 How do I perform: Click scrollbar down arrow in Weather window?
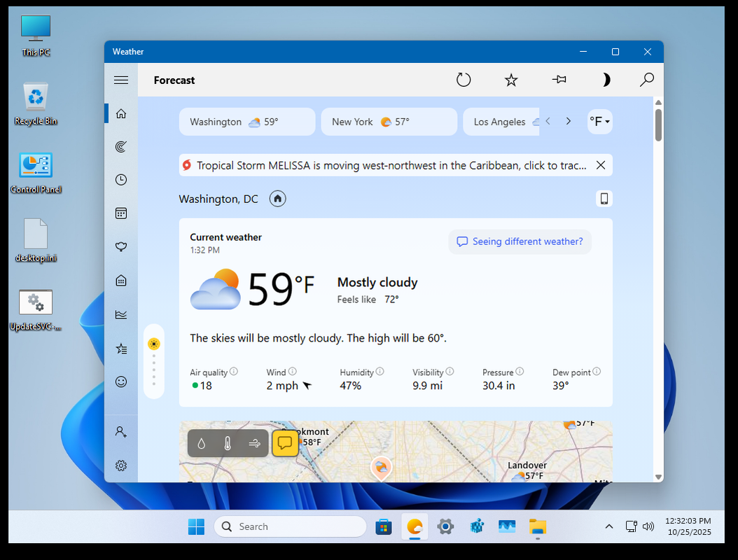point(658,477)
